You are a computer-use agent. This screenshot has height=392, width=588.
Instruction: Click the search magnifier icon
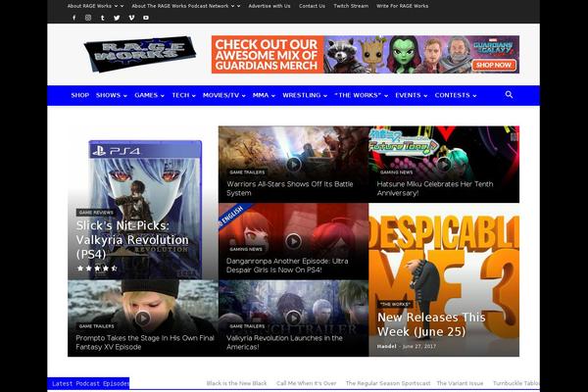(509, 94)
